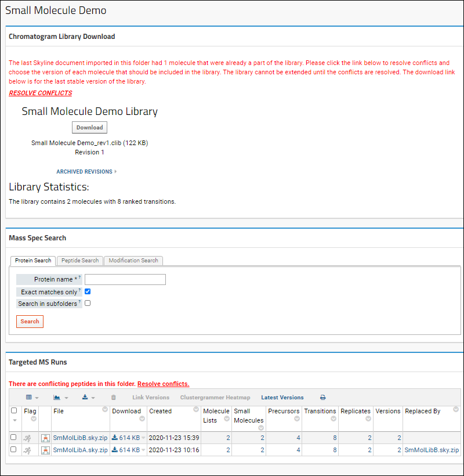
Task: Click the flag icon for SmMolLibA.sky.zip row
Action: click(x=27, y=450)
